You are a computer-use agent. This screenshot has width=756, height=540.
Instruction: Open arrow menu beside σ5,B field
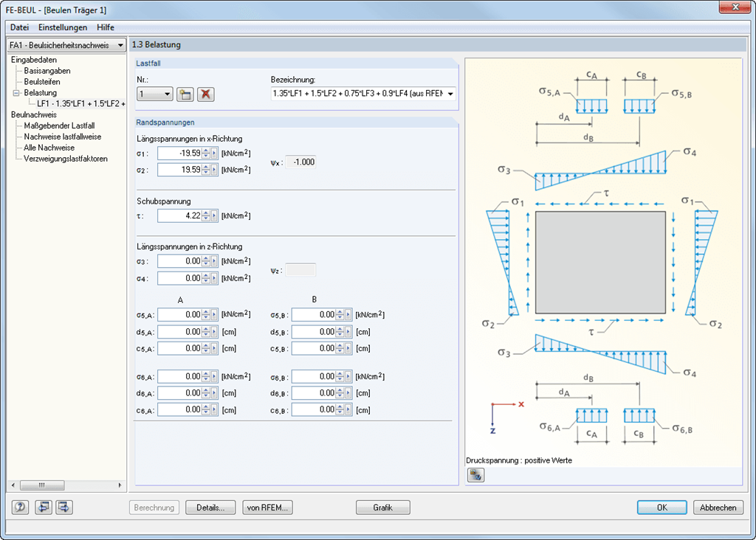click(x=348, y=315)
